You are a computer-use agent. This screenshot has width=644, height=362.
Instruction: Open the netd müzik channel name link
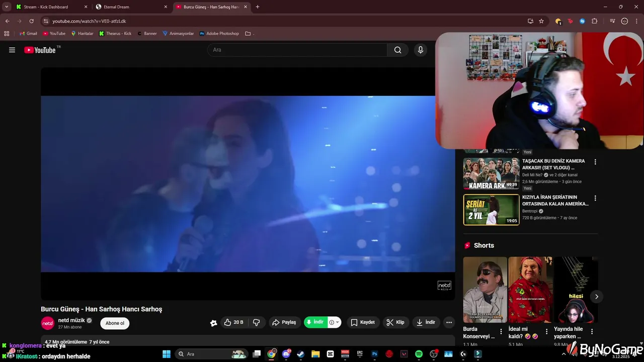(x=71, y=320)
